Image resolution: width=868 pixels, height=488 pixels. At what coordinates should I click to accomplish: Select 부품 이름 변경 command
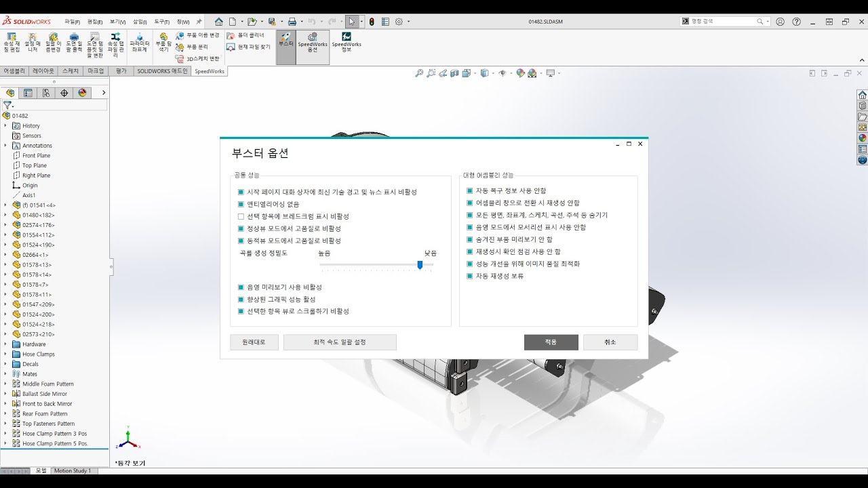pyautogui.click(x=197, y=35)
